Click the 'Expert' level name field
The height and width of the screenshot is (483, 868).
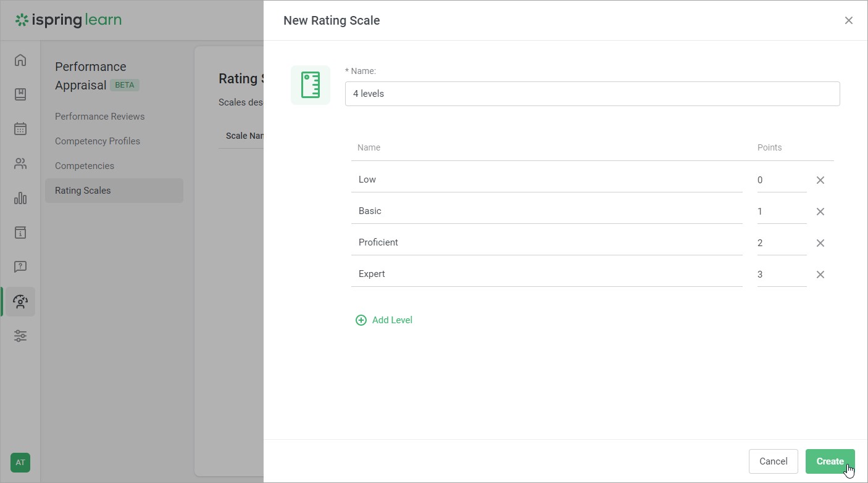(547, 274)
